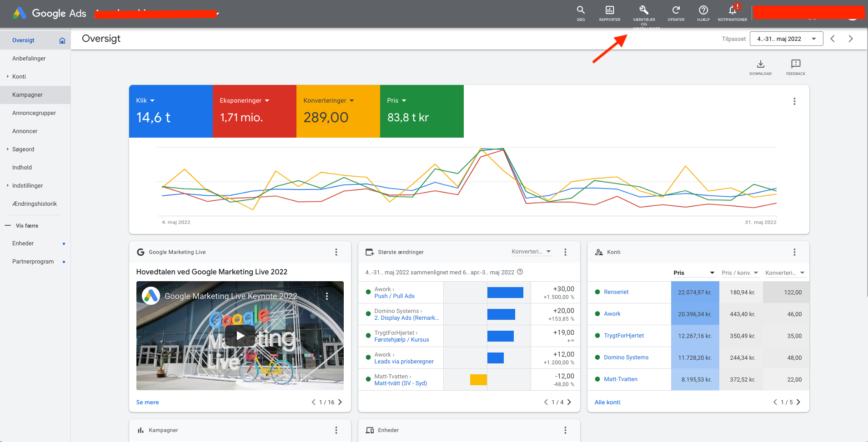868x442 pixels.
Task: Open Førstehjælp / Kursus campaign link
Action: tap(401, 340)
